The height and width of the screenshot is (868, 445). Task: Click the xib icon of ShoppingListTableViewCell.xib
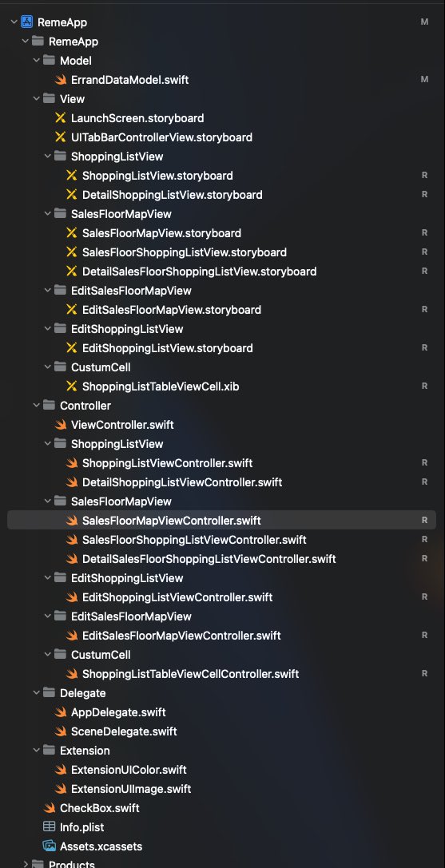[71, 386]
